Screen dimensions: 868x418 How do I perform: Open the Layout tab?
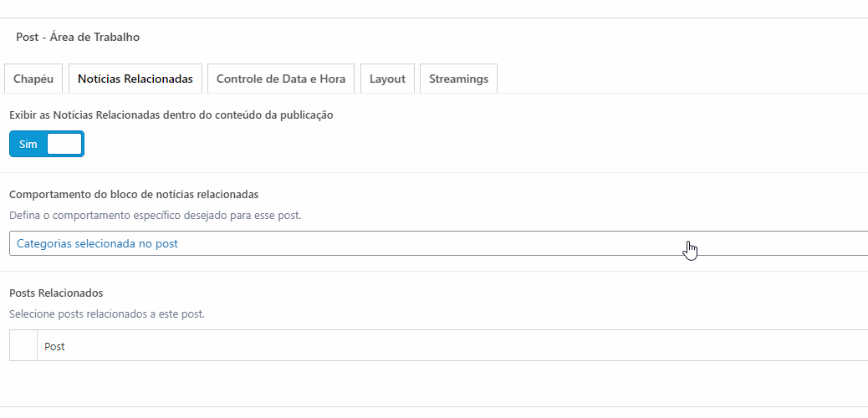[387, 79]
